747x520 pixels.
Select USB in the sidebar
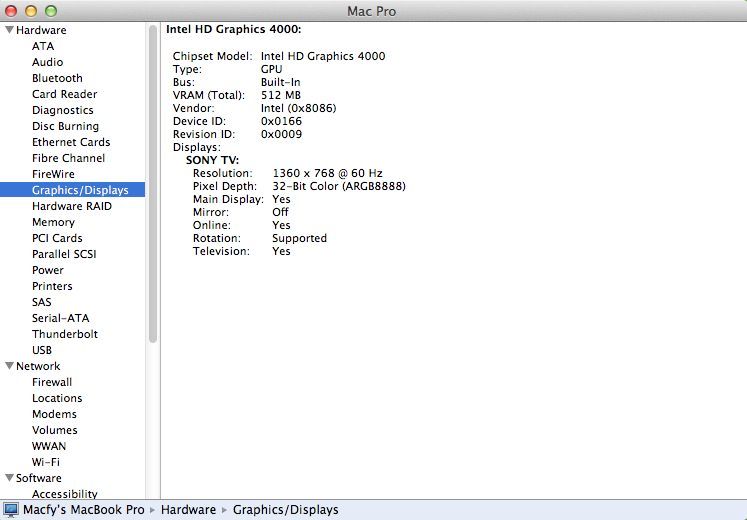42,350
